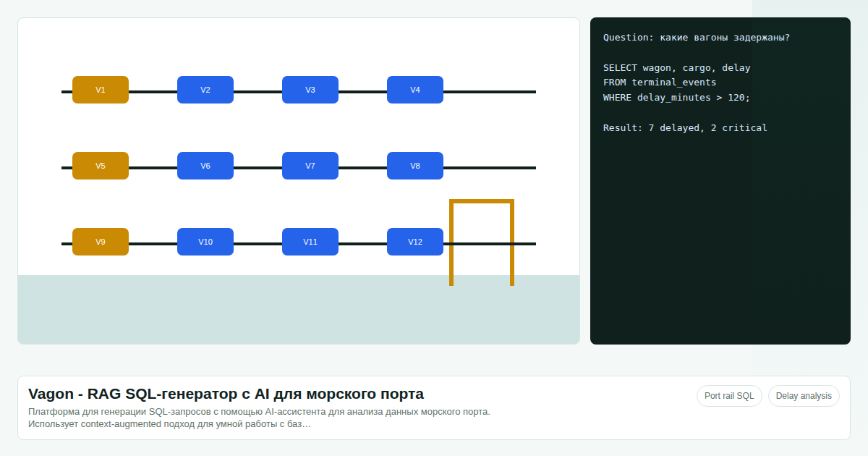
Task: Click the FROM terminal_events line
Action: 660,83
